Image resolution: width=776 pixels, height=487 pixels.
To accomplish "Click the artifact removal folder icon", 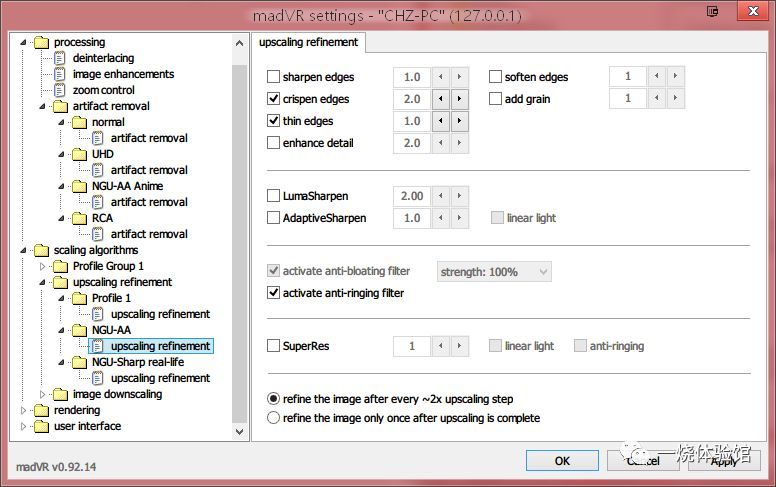I will (60, 106).
